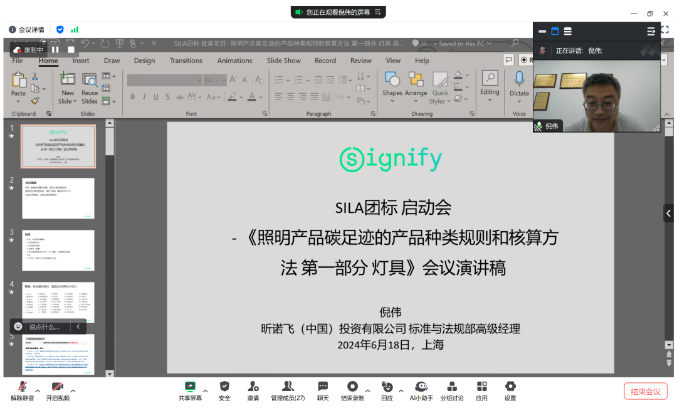Click the 结束录制 stop recording icon
The image size is (683, 410).
tap(352, 386)
